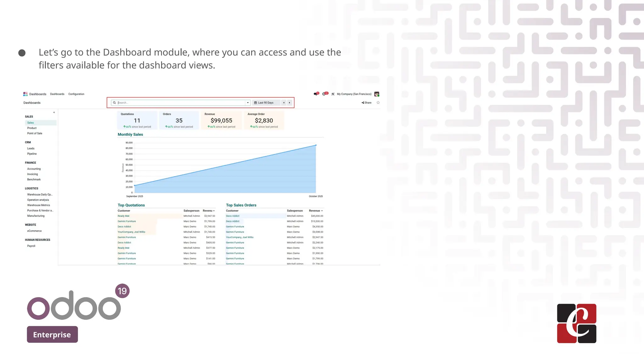Image resolution: width=644 pixels, height=362 pixels.
Task: Open the Payroll dashboard
Action: (31, 246)
